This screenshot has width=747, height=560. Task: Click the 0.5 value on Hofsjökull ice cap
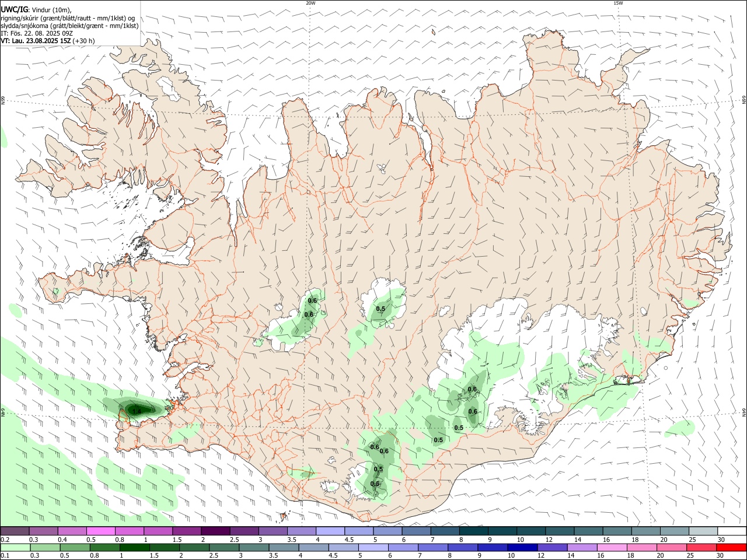[381, 309]
